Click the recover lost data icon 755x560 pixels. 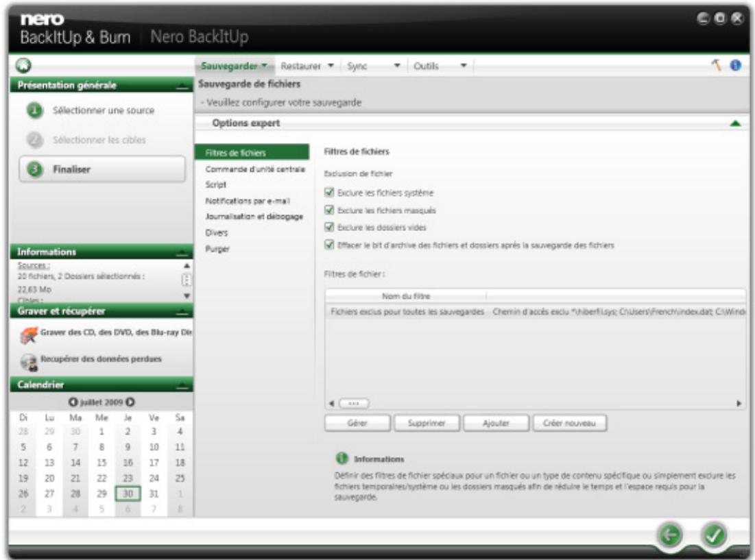coord(29,362)
